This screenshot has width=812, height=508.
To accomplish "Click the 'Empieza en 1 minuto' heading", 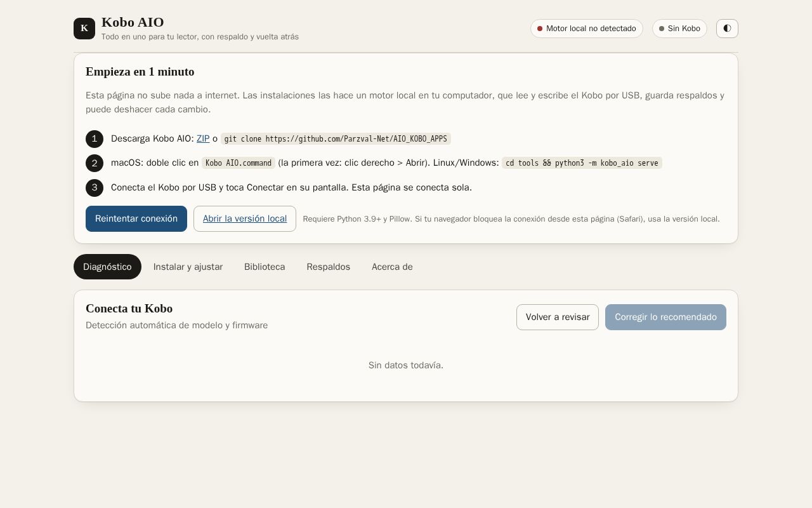I will 140,72.
